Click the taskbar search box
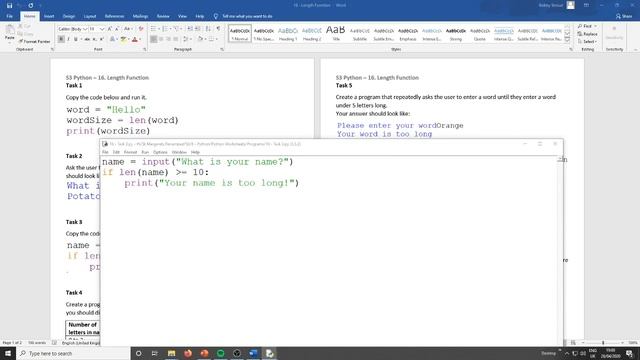 pyautogui.click(x=73, y=353)
